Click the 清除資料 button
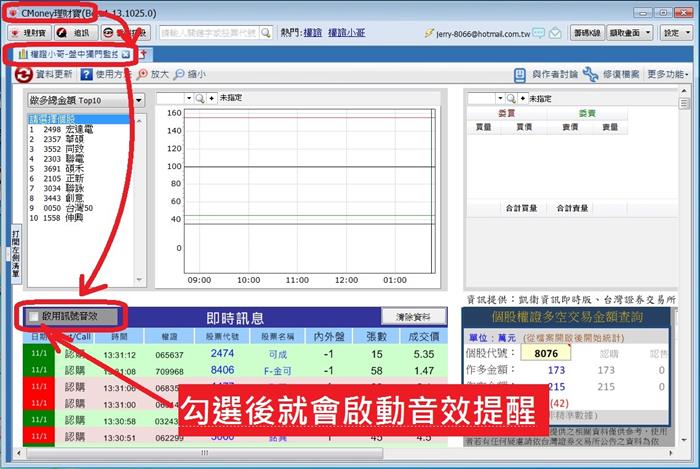The image size is (700, 469). pos(413,317)
